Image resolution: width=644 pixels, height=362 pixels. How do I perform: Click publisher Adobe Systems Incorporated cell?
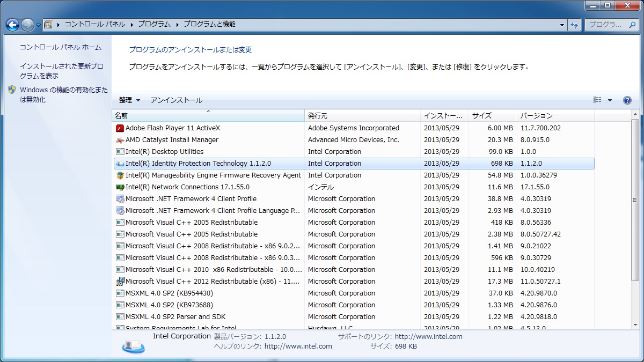[354, 128]
